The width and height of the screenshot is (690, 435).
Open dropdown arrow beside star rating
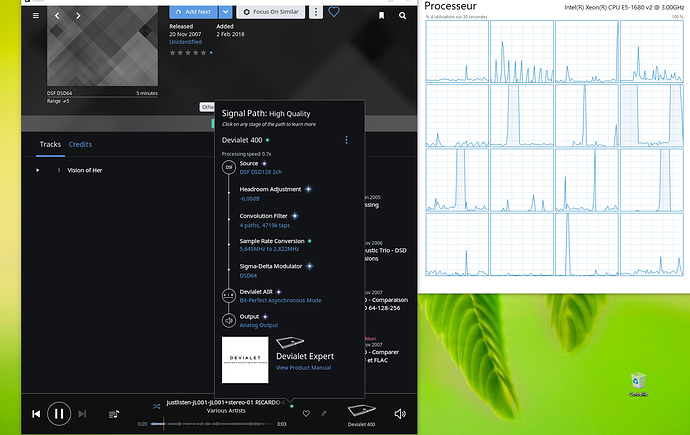211,53
